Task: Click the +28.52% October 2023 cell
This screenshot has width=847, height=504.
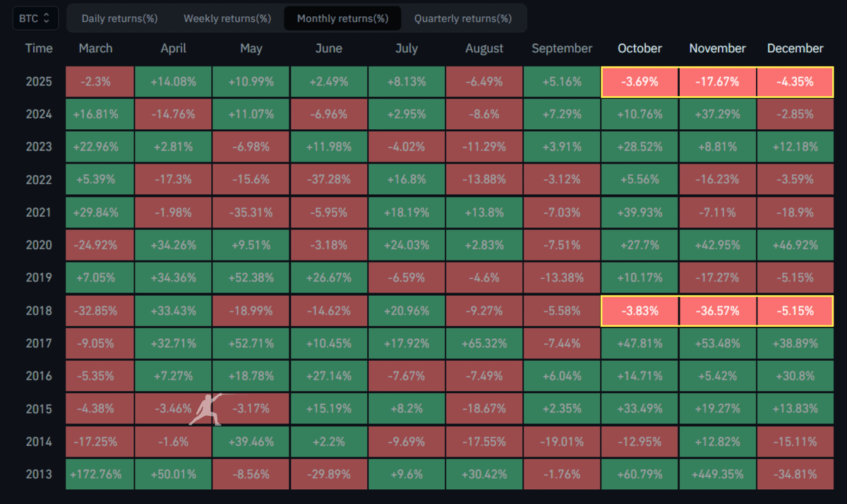Action: click(x=639, y=147)
